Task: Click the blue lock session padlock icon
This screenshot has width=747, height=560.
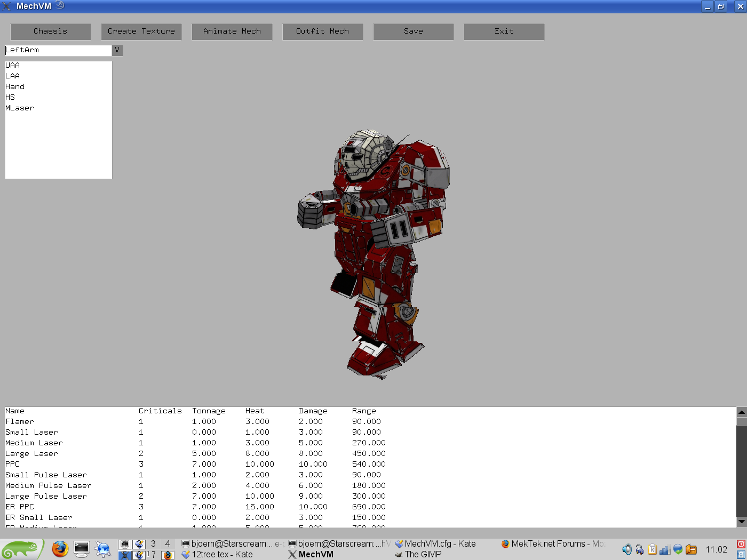Action: point(741,555)
